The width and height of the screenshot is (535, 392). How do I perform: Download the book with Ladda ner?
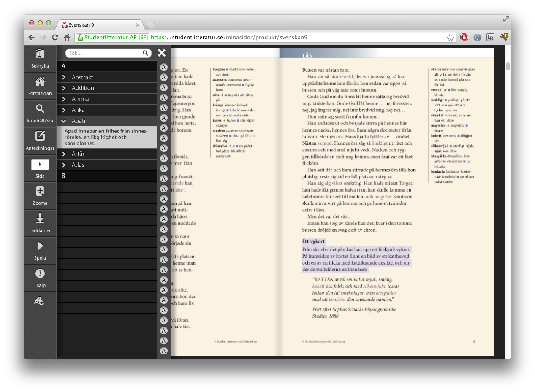click(40, 223)
